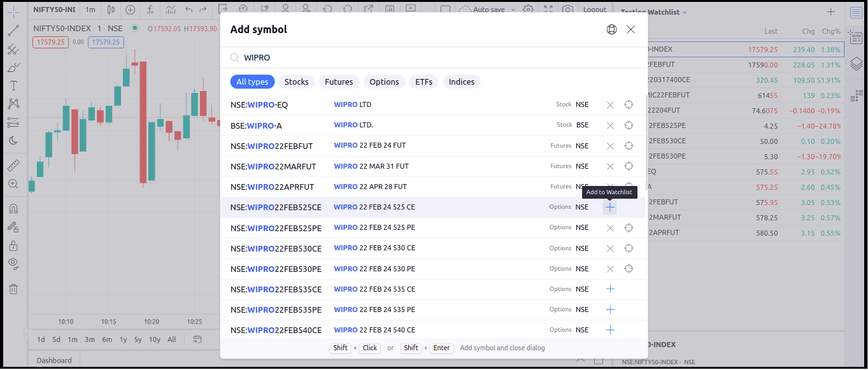The width and height of the screenshot is (868, 370).
Task: Select the trend line drawing tool
Action: pos(13,30)
